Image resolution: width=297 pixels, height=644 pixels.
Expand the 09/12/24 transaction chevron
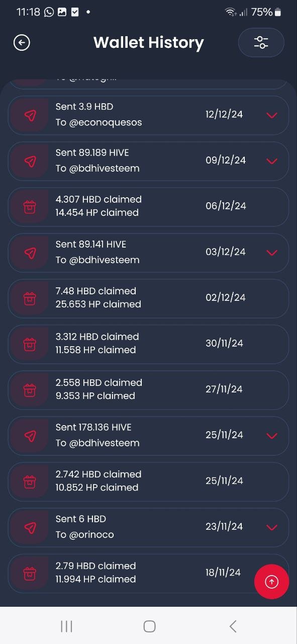tap(272, 161)
